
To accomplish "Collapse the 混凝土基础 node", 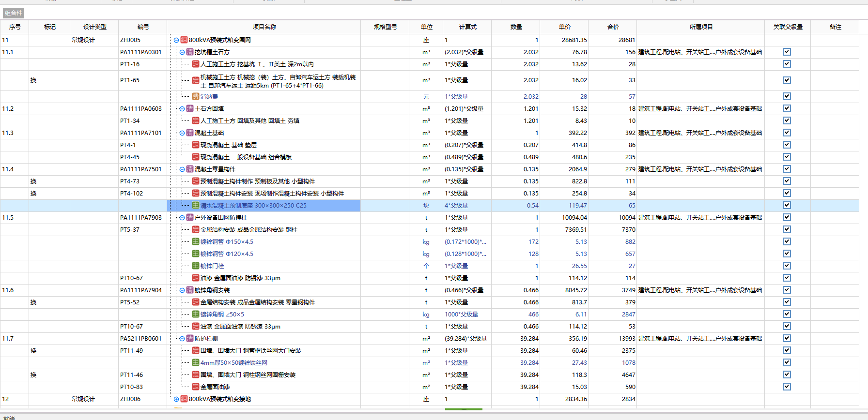I will (182, 133).
